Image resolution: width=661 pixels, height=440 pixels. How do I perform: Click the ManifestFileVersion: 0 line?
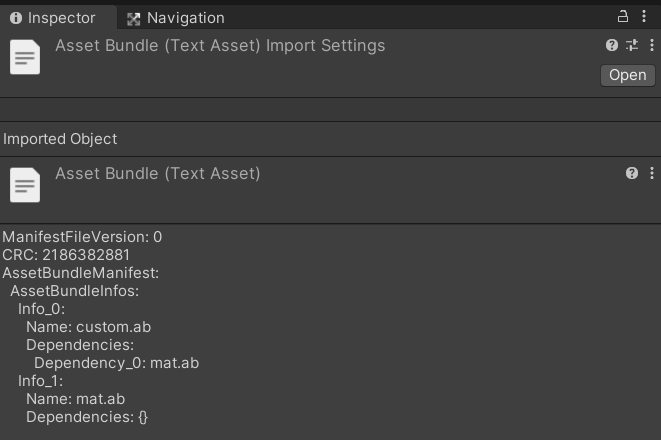pos(82,237)
